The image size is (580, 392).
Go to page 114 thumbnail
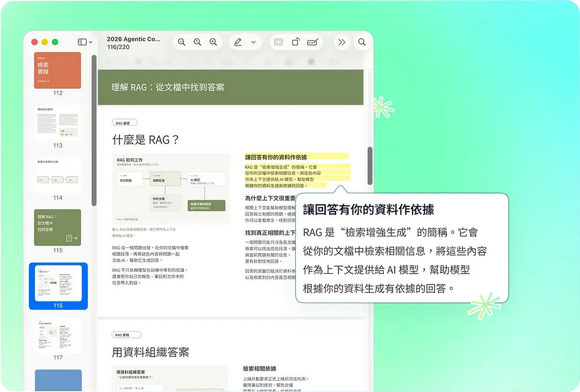click(57, 175)
